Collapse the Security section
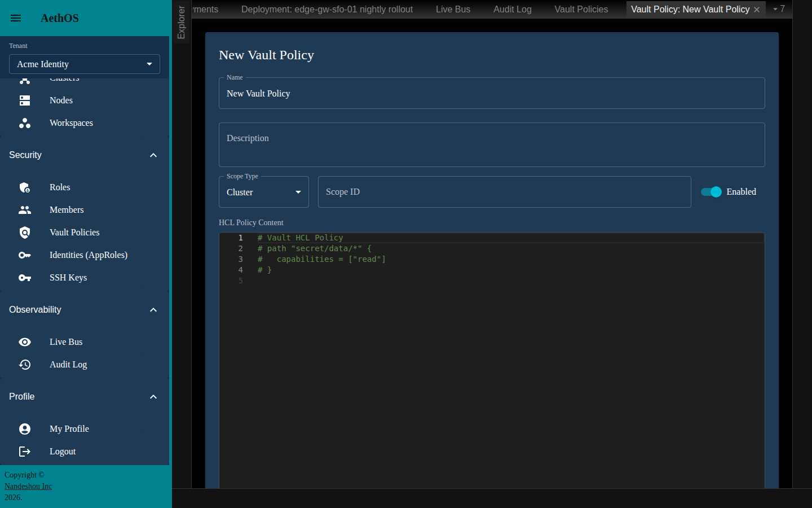This screenshot has width=812, height=508. (153, 155)
